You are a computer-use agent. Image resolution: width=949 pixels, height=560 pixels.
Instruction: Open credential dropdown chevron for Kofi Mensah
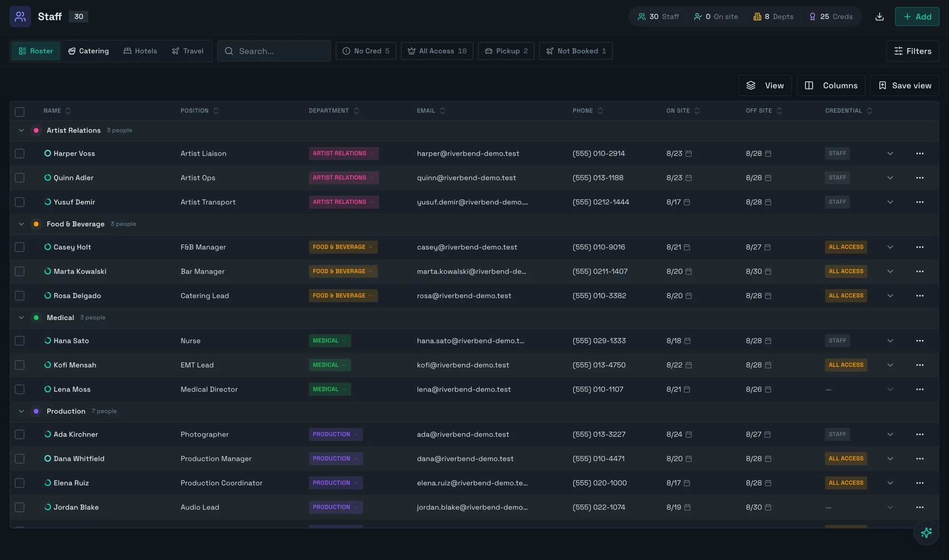[890, 365]
